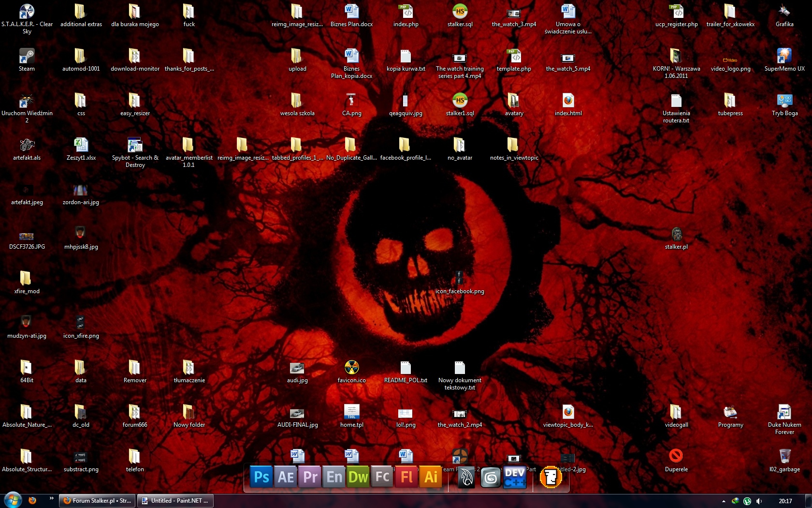
Task: Select the favicon.ico radiation icon
Action: click(352, 371)
